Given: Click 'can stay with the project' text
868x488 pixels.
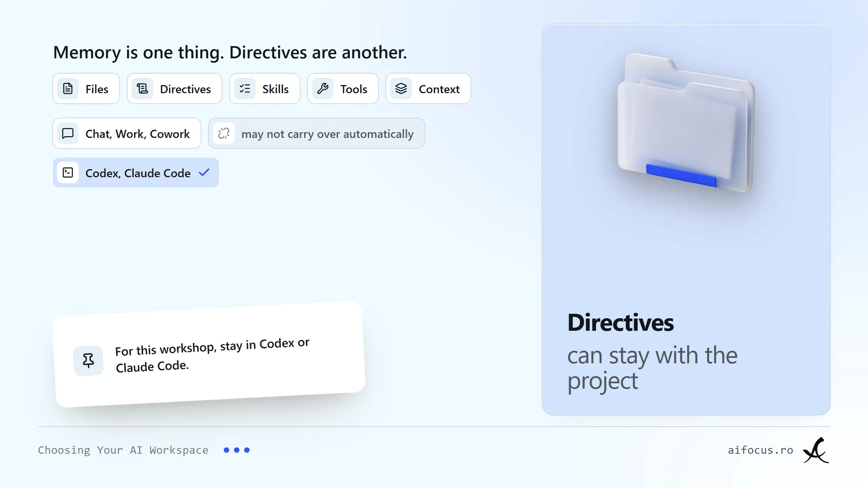Looking at the screenshot, I should [x=652, y=368].
